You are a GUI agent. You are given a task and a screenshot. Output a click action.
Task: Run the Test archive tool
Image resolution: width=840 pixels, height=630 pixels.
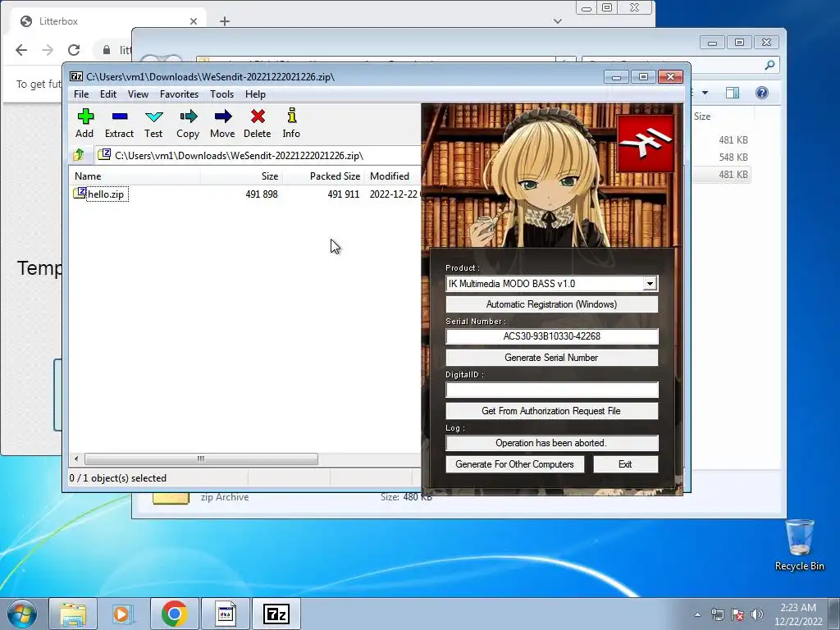tap(153, 123)
